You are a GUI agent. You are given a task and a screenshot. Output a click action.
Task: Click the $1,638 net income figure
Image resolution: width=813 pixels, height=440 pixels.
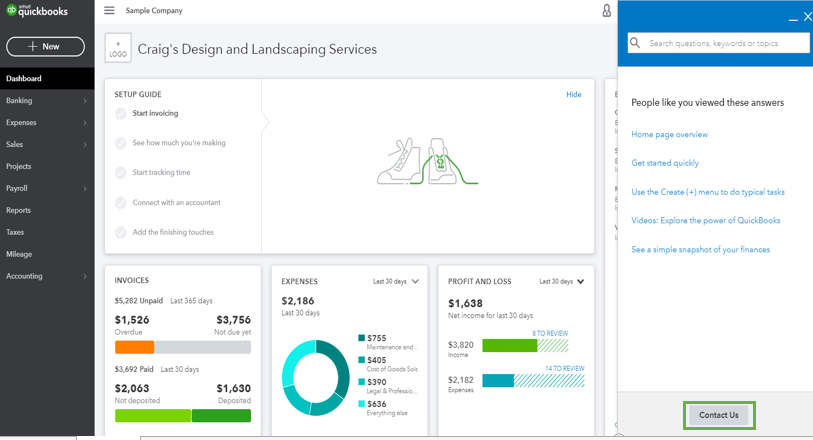pyautogui.click(x=465, y=303)
